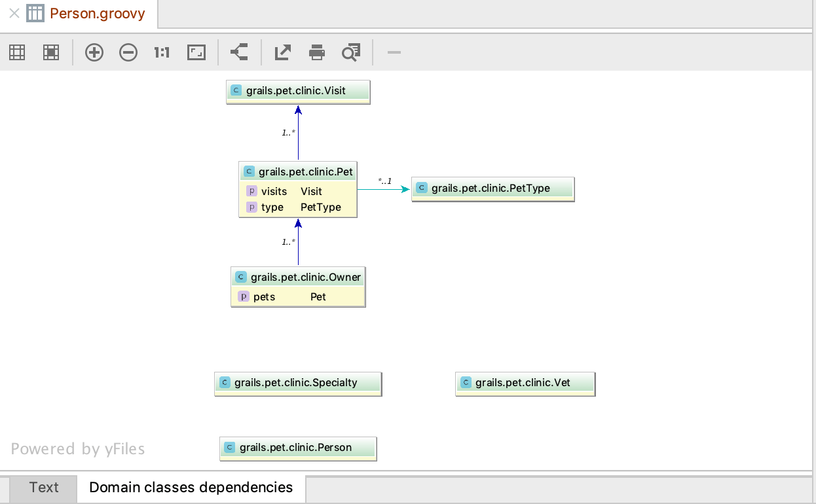The height and width of the screenshot is (504, 816).
Task: Click the 1:1 actual size icon
Action: (x=161, y=52)
